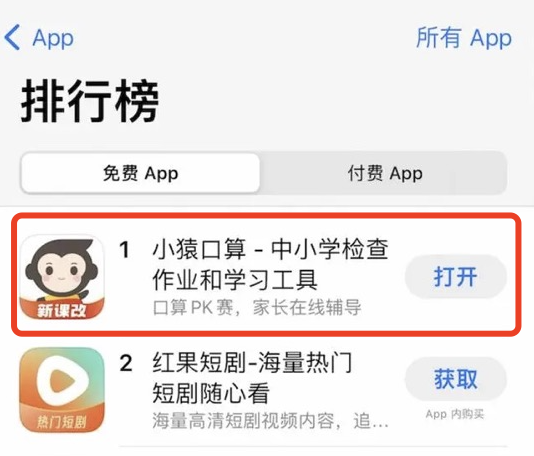534x456 pixels.
Task: Click the 海量高清短剧视频内容 subtitle line
Action: pos(270,421)
